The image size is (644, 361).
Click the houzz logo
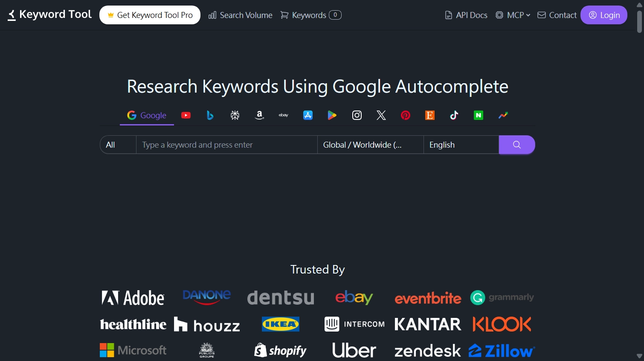coord(207,325)
